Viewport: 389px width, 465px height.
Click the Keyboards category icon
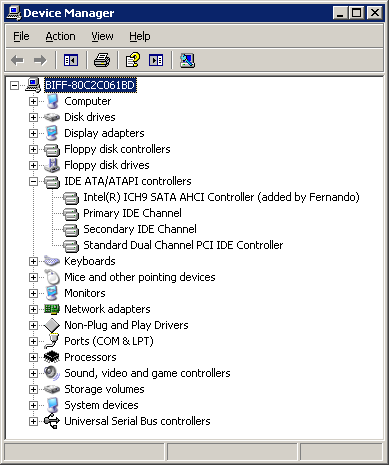click(52, 261)
